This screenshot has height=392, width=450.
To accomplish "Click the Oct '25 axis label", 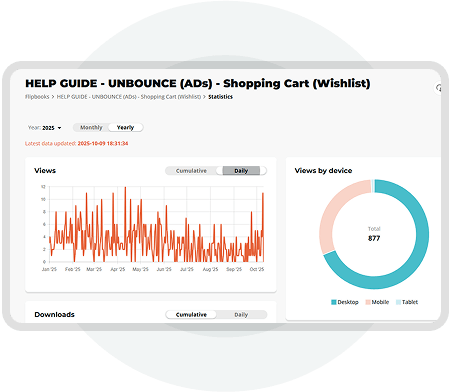I will click(257, 269).
